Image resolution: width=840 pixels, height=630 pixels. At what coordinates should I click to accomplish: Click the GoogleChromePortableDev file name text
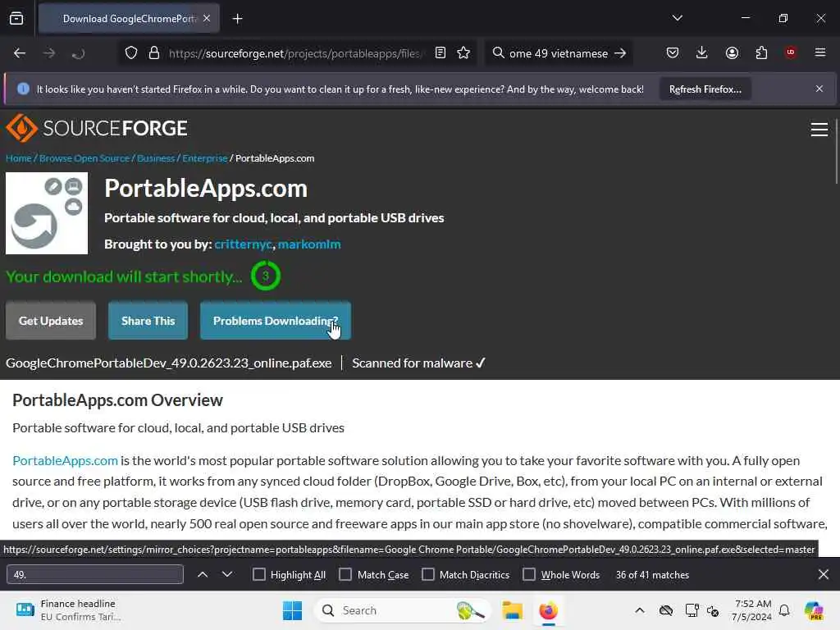pyautogui.click(x=169, y=363)
